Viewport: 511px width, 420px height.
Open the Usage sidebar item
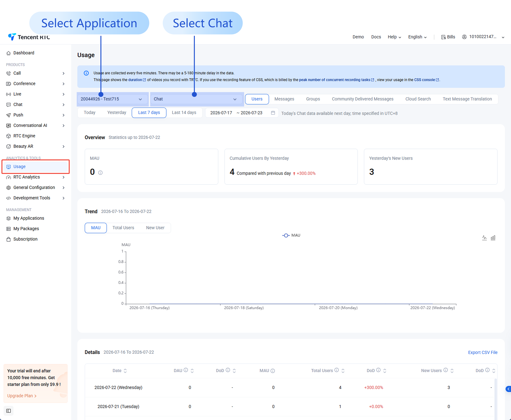pos(36,167)
